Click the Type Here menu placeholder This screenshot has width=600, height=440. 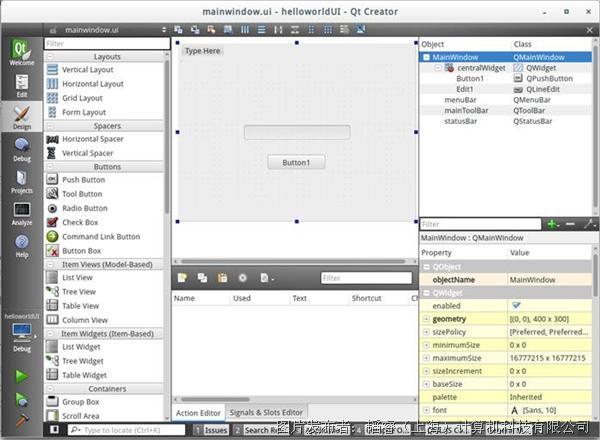point(202,51)
